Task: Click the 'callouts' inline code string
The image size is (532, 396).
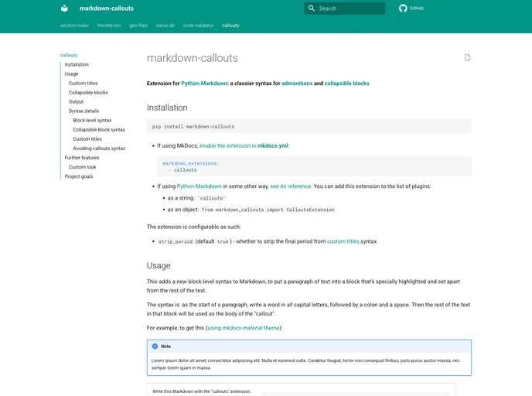Action: (x=211, y=198)
